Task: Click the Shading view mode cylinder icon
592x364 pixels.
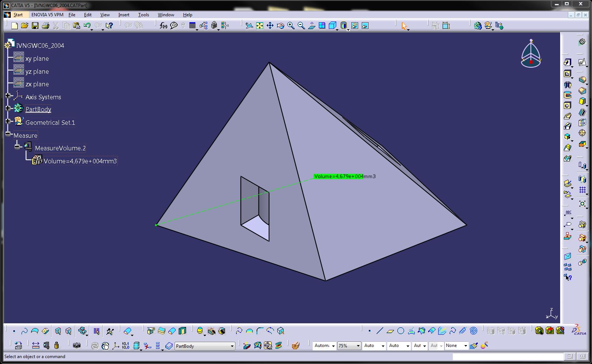Action: [344, 26]
